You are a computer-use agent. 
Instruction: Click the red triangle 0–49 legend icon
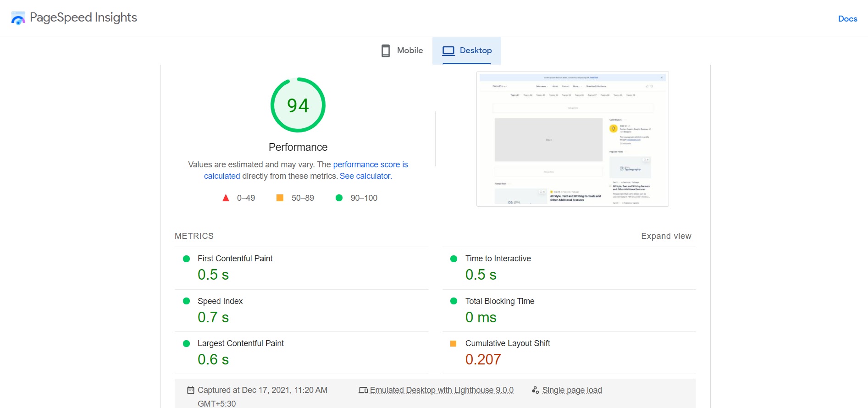coord(226,198)
